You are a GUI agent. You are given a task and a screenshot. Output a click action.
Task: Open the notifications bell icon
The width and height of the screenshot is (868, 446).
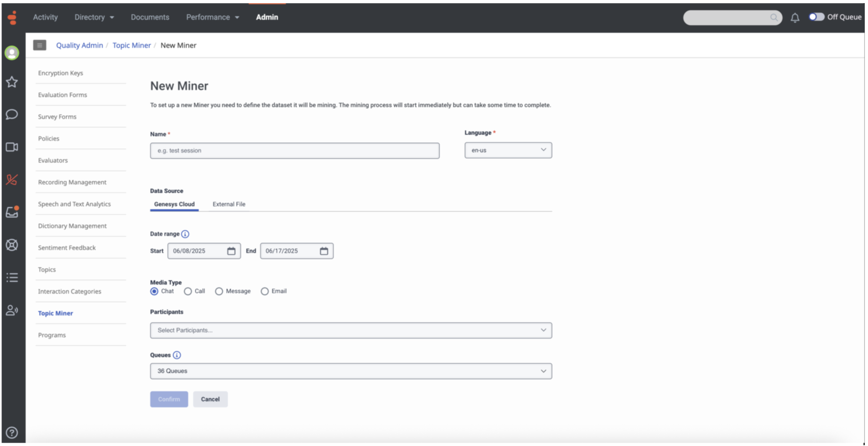795,18
